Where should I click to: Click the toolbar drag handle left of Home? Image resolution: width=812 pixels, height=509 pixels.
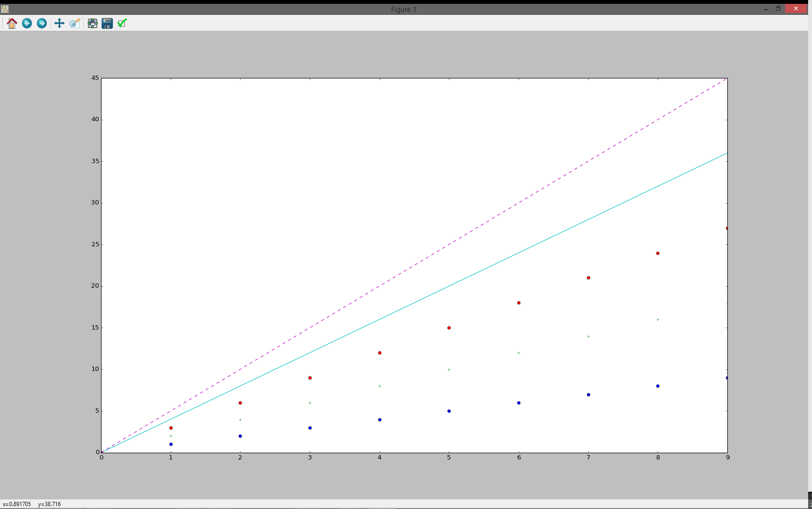click(3, 23)
